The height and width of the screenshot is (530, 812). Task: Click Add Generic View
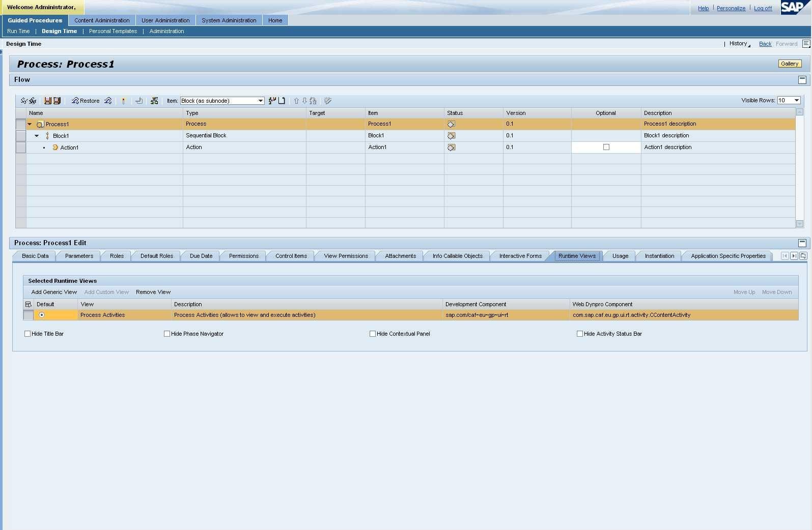click(x=54, y=292)
